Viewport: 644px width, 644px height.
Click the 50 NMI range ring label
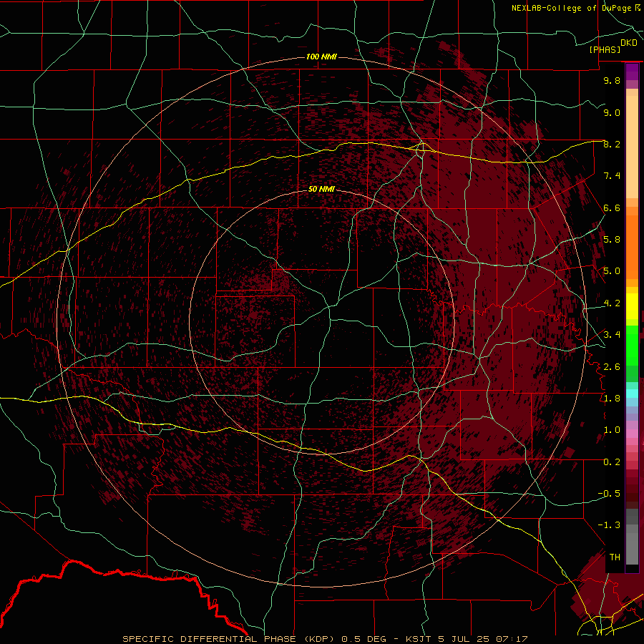click(x=321, y=190)
